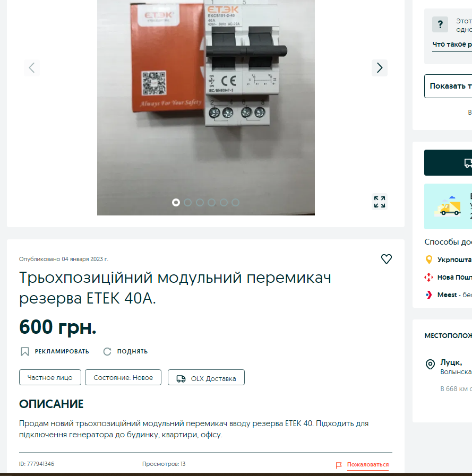
Task: Go to the next listing photo arrow
Action: click(380, 68)
